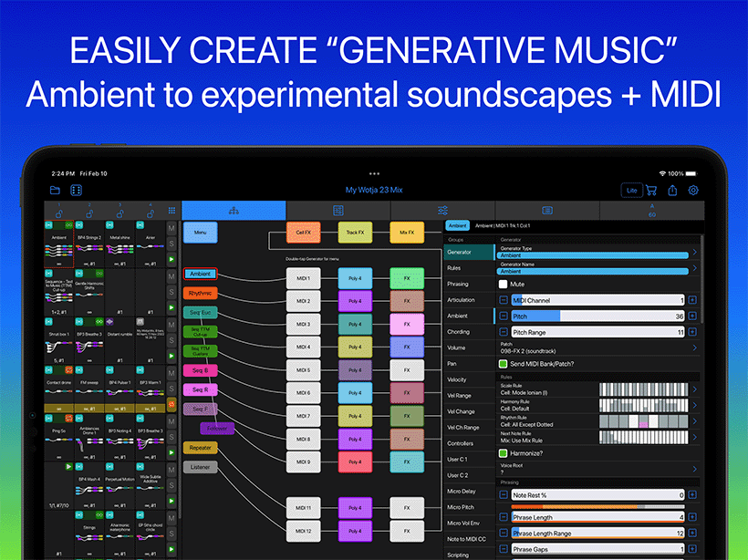Expand the Scale Rule chevron
Image resolution: width=748 pixels, height=560 pixels.
click(x=695, y=389)
